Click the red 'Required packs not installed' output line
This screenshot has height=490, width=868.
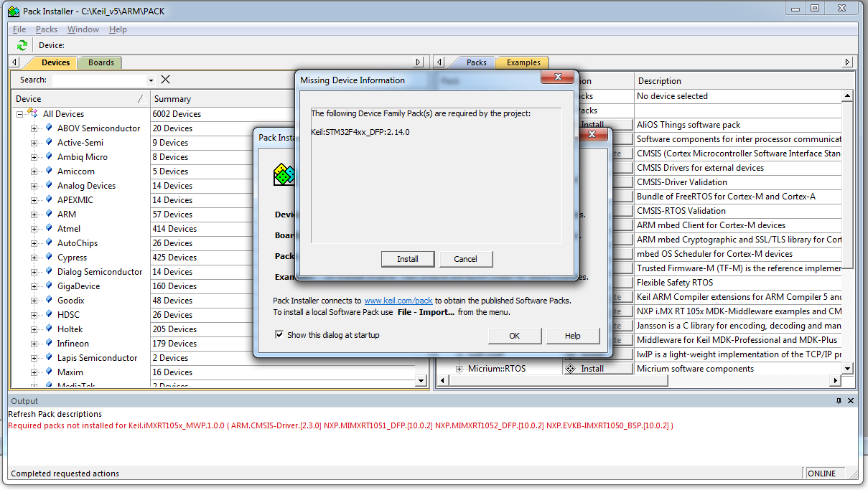point(340,425)
